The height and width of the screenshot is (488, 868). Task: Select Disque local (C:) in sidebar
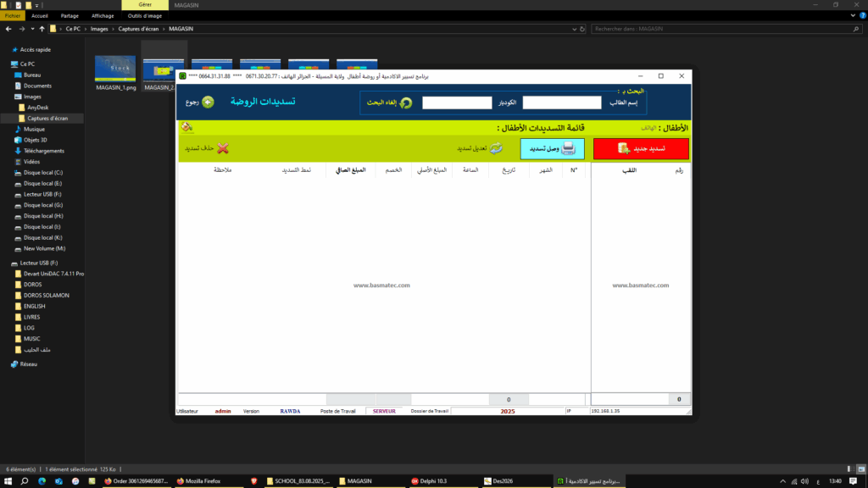click(x=43, y=172)
